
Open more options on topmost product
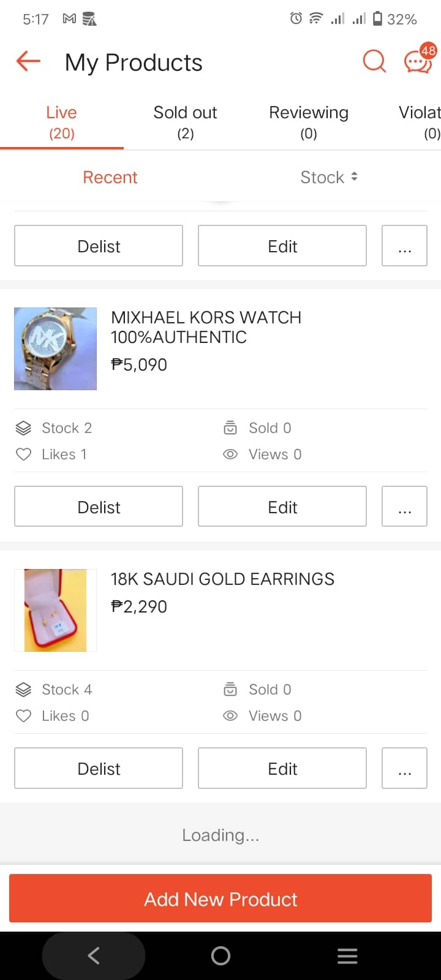point(404,246)
